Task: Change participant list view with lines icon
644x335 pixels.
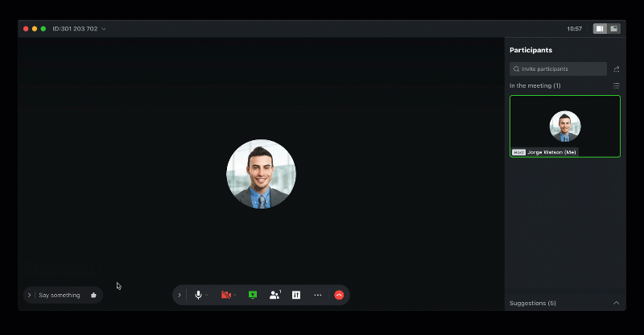Action: pos(616,85)
